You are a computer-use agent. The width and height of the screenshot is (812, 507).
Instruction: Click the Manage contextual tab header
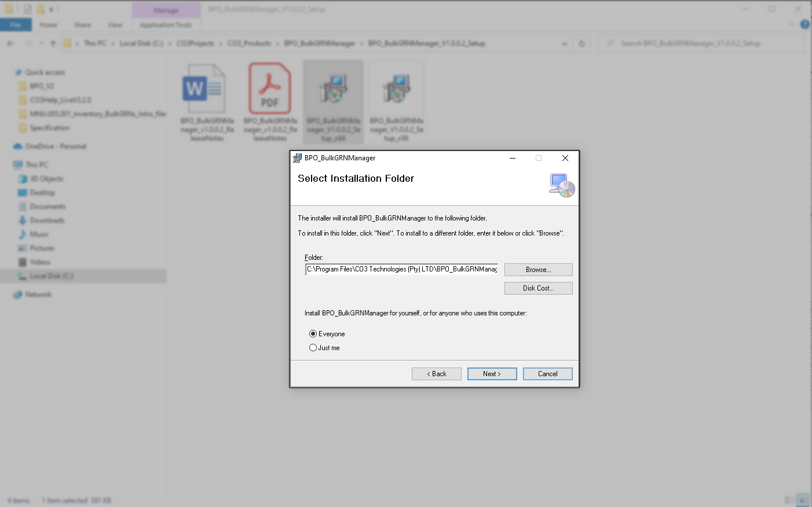coord(166,10)
